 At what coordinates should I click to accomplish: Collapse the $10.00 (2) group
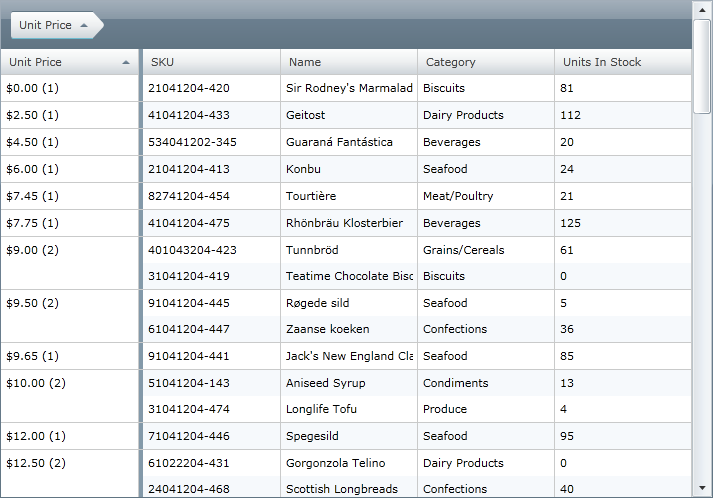coord(36,383)
